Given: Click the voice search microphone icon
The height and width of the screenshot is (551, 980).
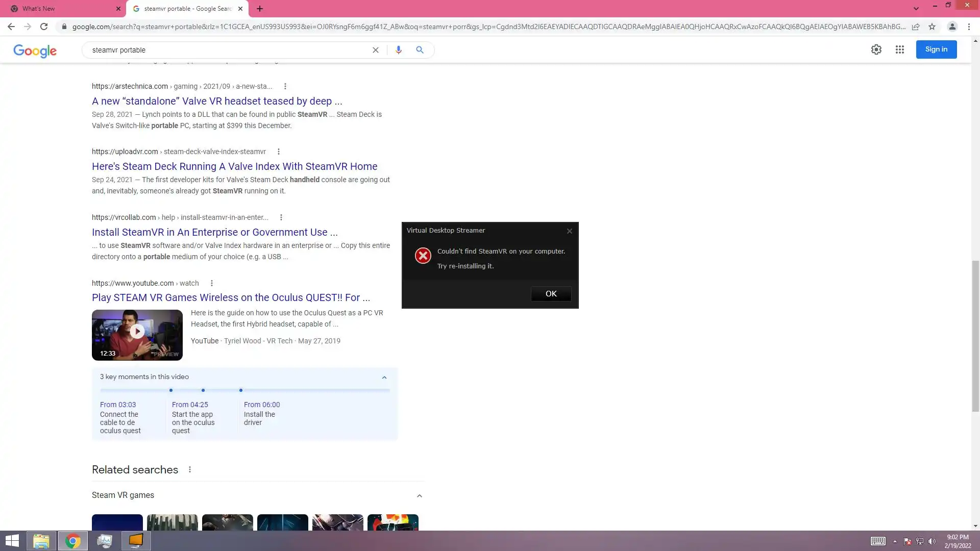Looking at the screenshot, I should (x=398, y=50).
